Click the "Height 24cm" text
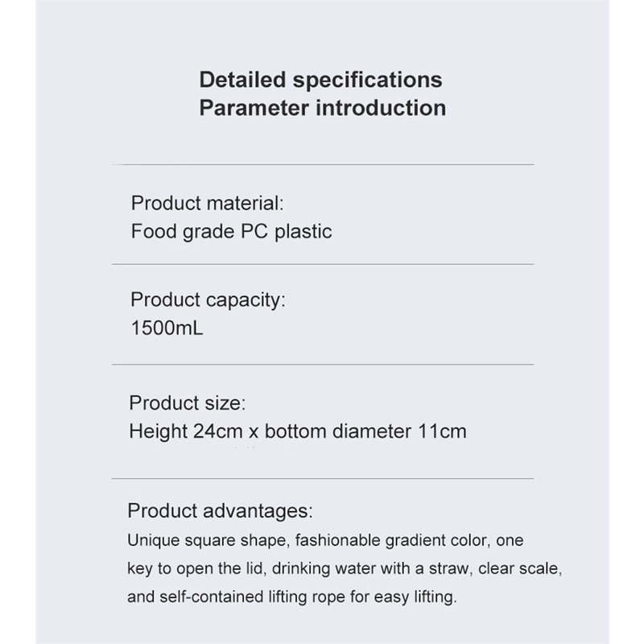The height and width of the screenshot is (644, 644). (x=186, y=431)
